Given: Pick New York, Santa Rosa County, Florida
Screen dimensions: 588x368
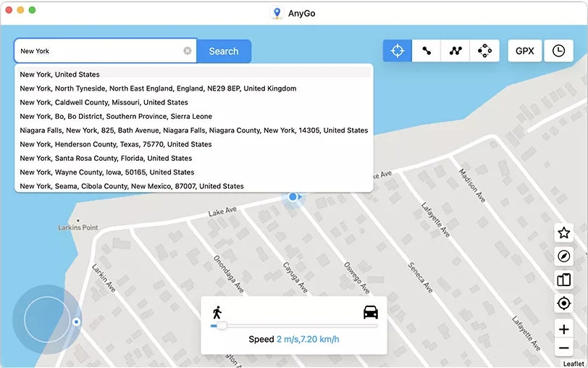Looking at the screenshot, I should [x=194, y=158].
